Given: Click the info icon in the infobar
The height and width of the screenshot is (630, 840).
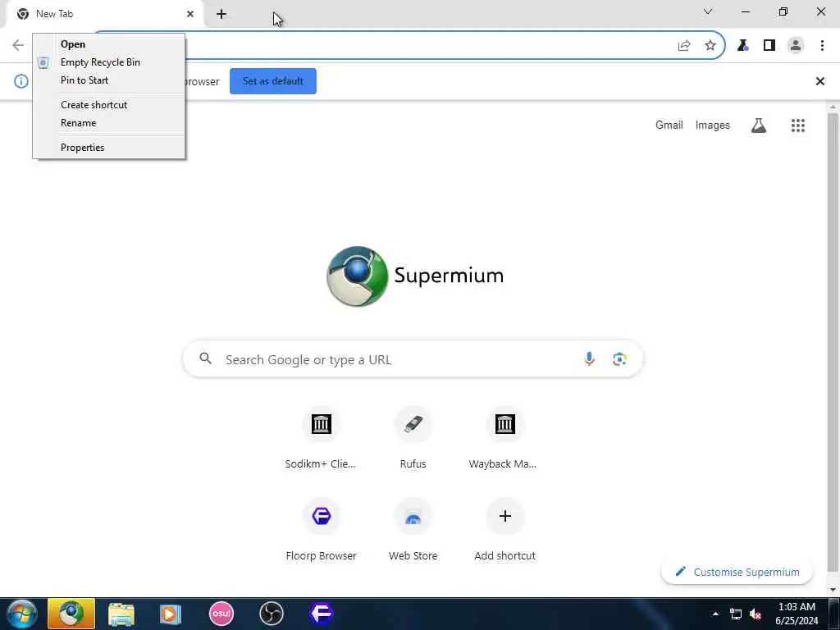Looking at the screenshot, I should coord(21,81).
